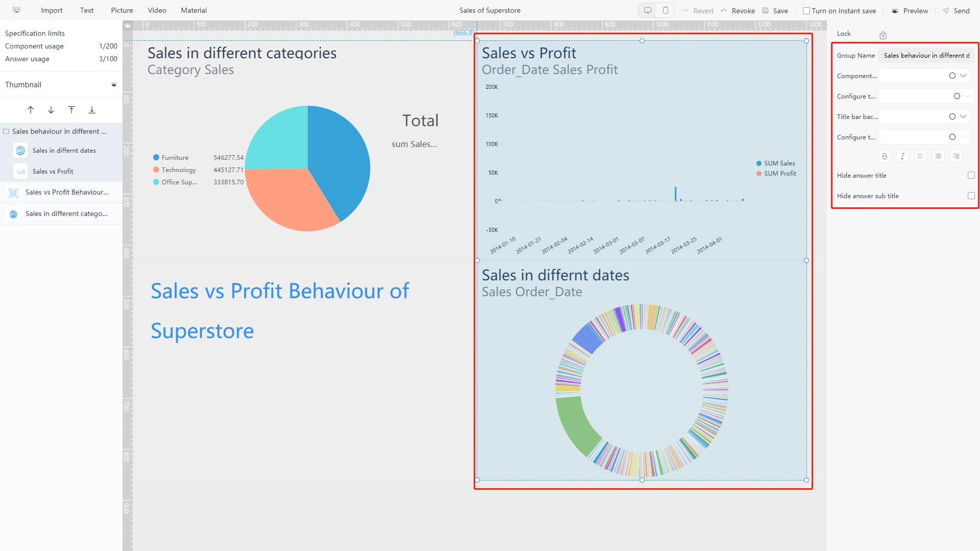Open Component color circle swatch
Viewport: 980px width, 551px height.
pyautogui.click(x=952, y=76)
